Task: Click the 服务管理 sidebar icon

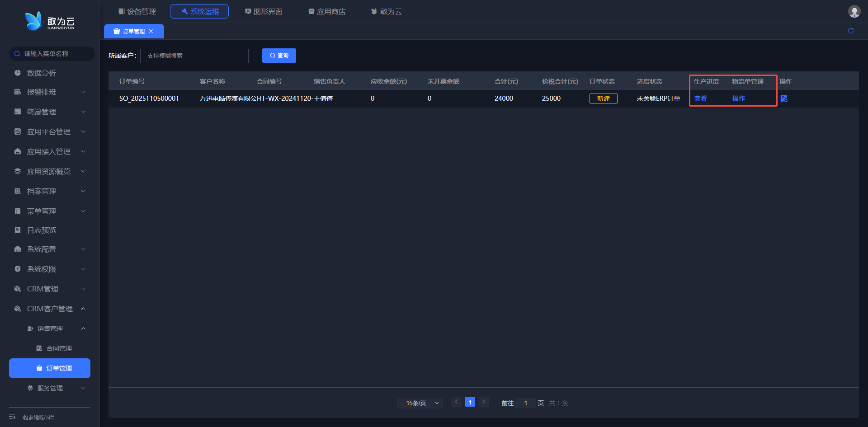Action: [30, 388]
